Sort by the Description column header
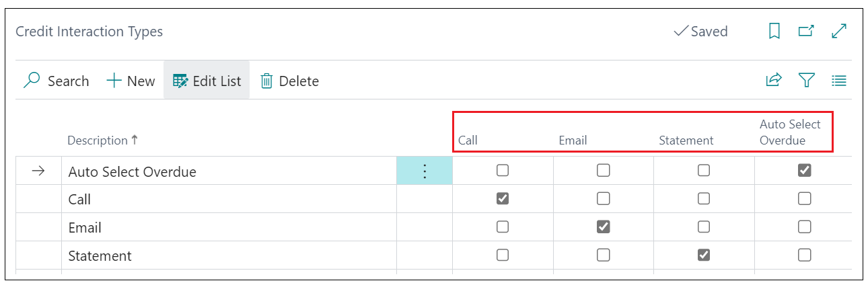The width and height of the screenshot is (868, 285). tap(98, 140)
